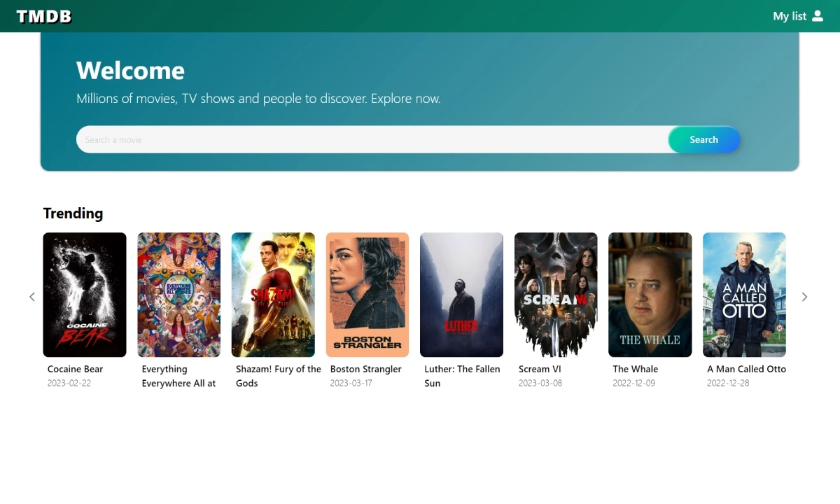Image resolution: width=840 pixels, height=504 pixels.
Task: Open A Man Called Otto poster
Action: pos(744,295)
